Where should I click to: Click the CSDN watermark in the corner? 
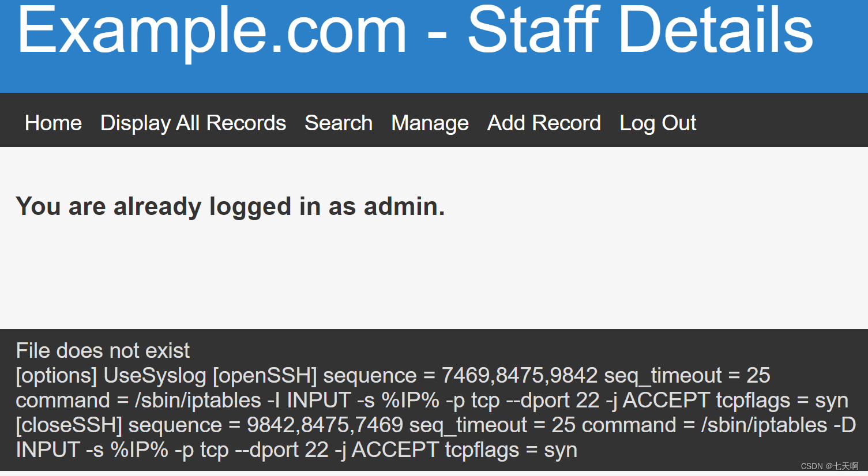pyautogui.click(x=829, y=466)
